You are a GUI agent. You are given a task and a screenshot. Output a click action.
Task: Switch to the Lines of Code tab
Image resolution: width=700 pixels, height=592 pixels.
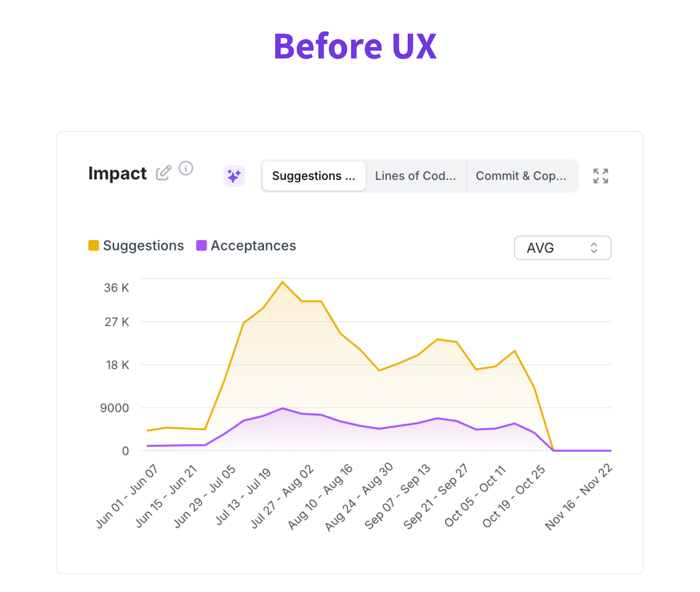pyautogui.click(x=415, y=176)
